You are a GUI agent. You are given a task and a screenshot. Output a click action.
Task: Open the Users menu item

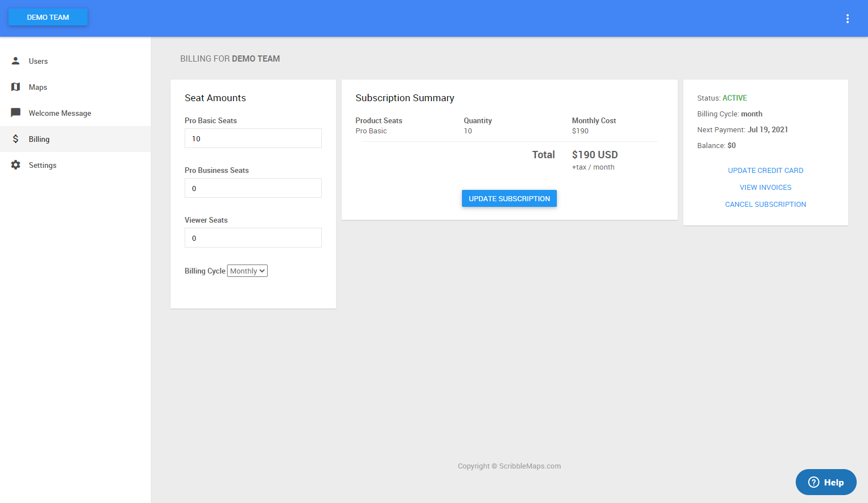point(38,61)
